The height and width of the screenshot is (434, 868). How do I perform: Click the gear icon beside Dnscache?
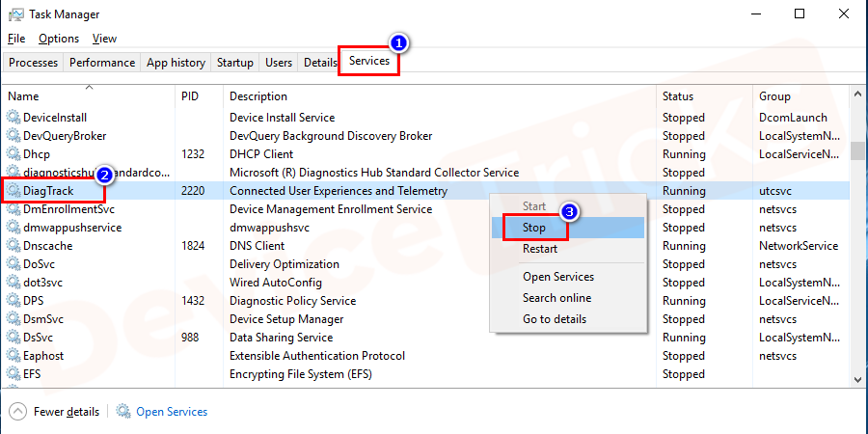13,246
